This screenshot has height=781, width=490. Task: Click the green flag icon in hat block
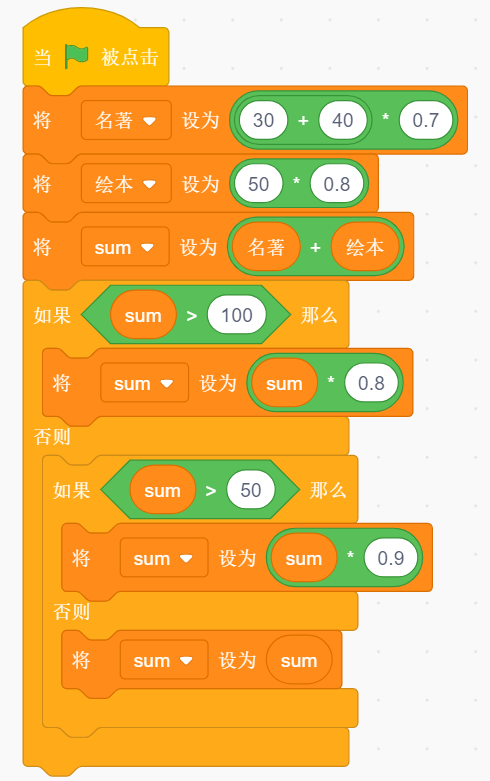pyautogui.click(x=76, y=56)
